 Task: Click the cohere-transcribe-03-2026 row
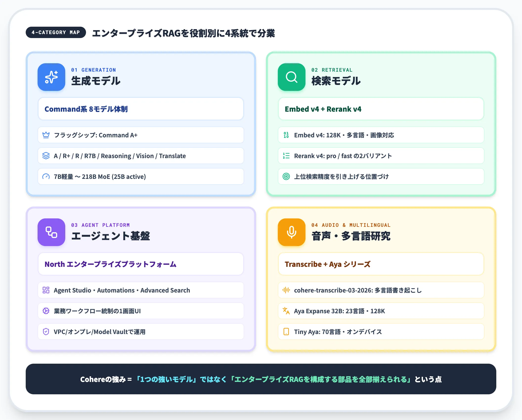coord(381,290)
